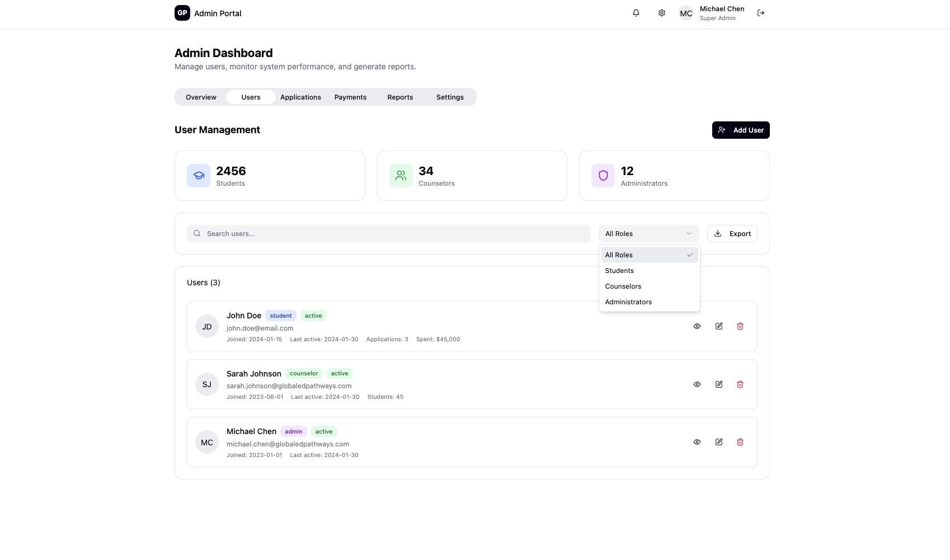Delete Michael Chen's account with the trash icon
The height and width of the screenshot is (560, 950).
click(740, 442)
